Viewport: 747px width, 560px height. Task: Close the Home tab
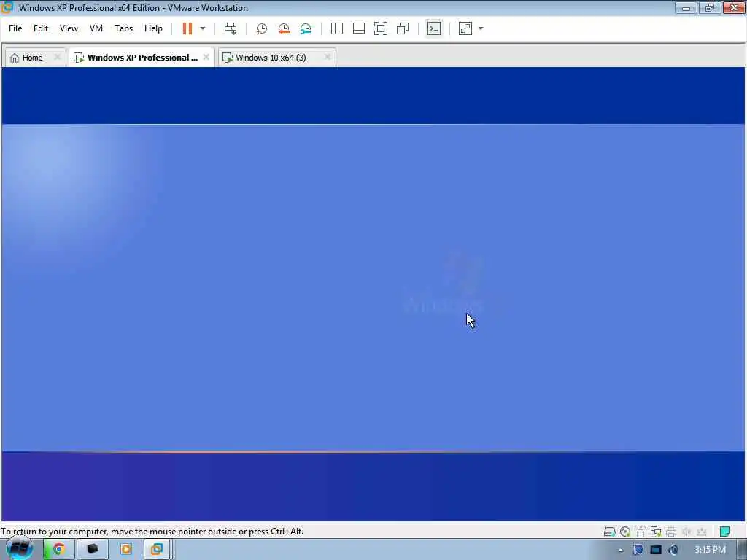pos(57,57)
